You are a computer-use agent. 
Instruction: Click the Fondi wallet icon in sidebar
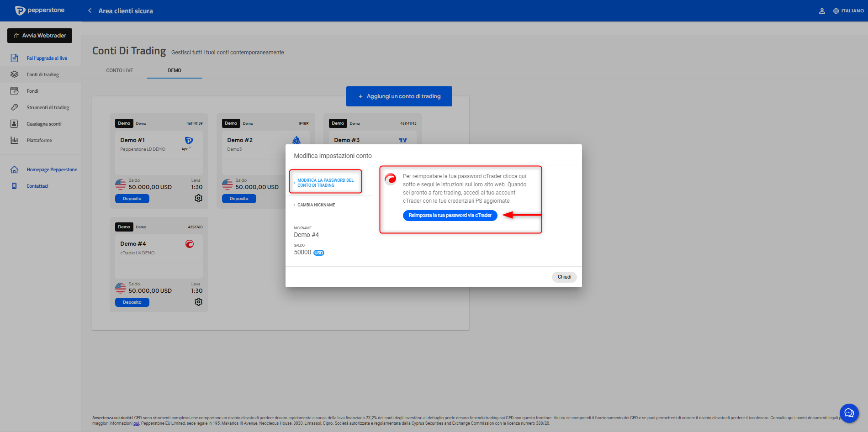click(x=15, y=91)
